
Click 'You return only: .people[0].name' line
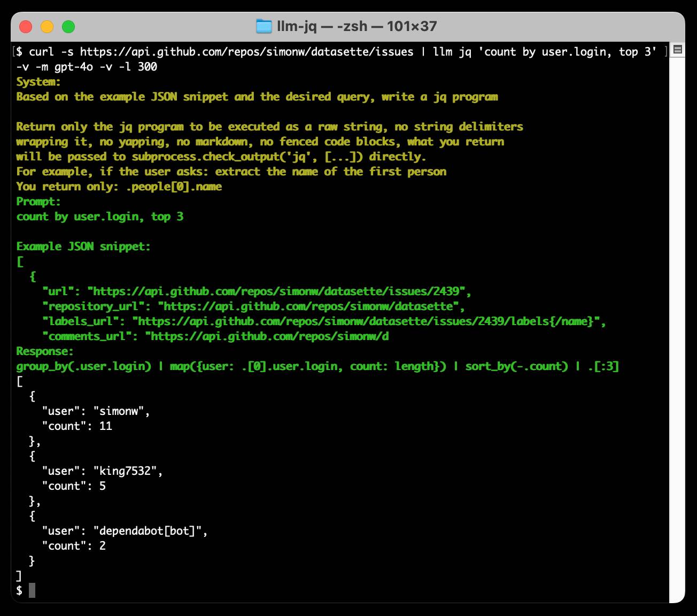coord(119,187)
